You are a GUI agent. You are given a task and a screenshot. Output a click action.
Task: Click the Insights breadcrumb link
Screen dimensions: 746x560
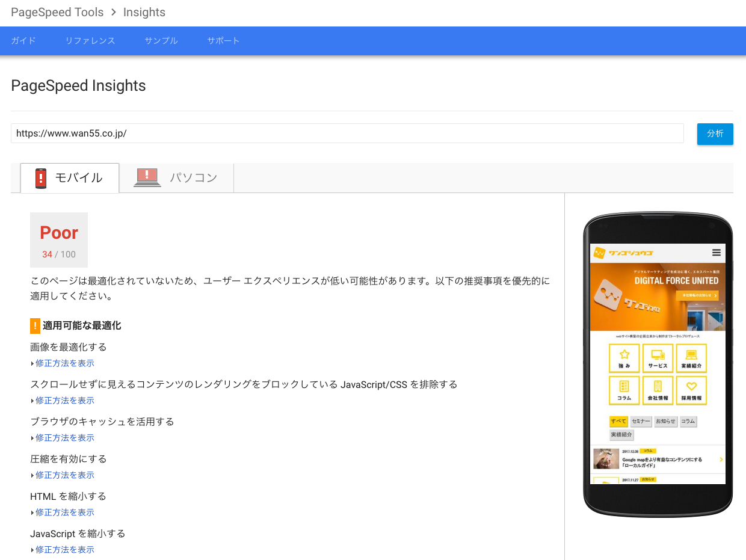(x=144, y=12)
